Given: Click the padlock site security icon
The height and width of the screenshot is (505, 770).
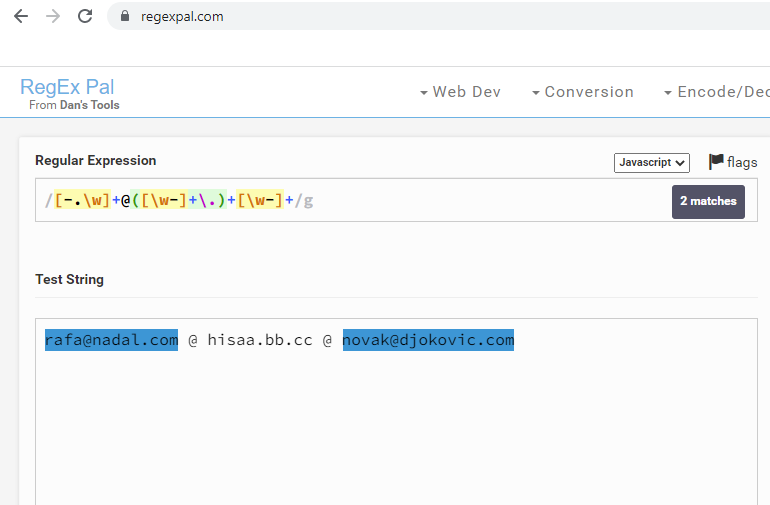Looking at the screenshot, I should pos(125,16).
